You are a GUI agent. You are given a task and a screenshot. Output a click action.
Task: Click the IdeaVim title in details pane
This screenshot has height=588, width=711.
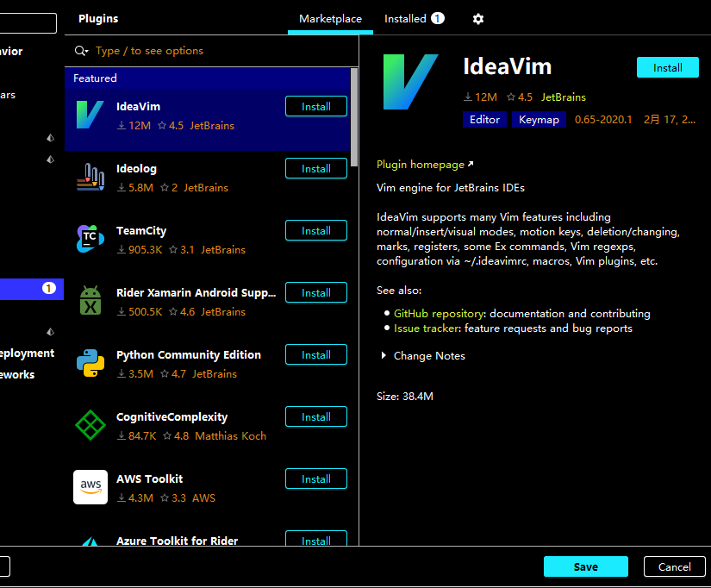pos(507,66)
